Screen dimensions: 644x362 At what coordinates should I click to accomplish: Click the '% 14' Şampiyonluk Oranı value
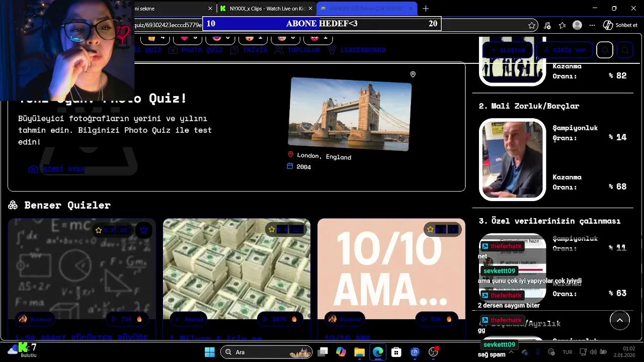tap(618, 137)
